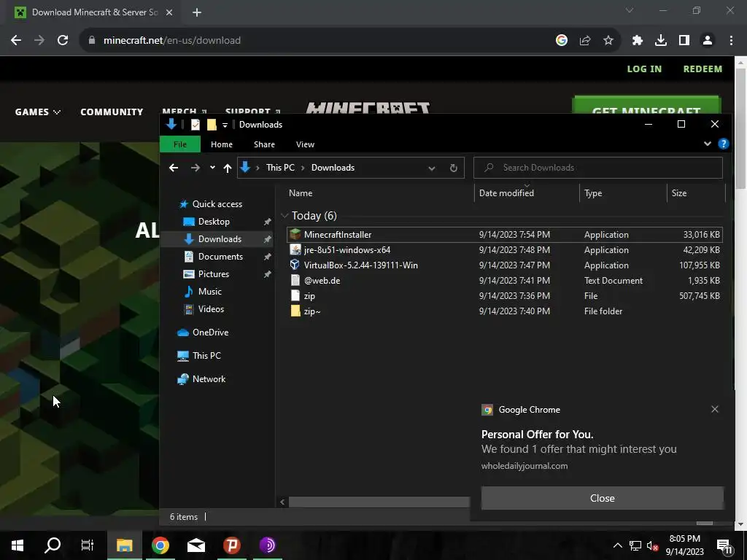This screenshot has height=560, width=747.
Task: Click Close button on Chrome notification
Action: click(x=602, y=498)
